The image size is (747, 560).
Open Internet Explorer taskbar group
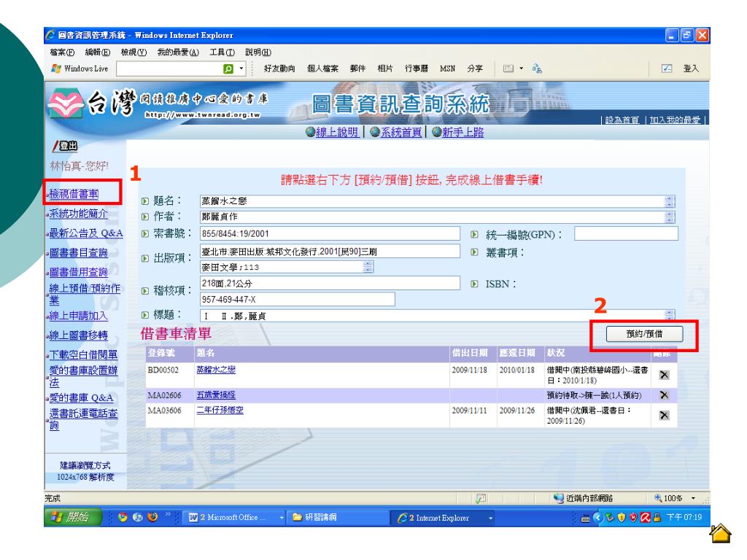442,517
